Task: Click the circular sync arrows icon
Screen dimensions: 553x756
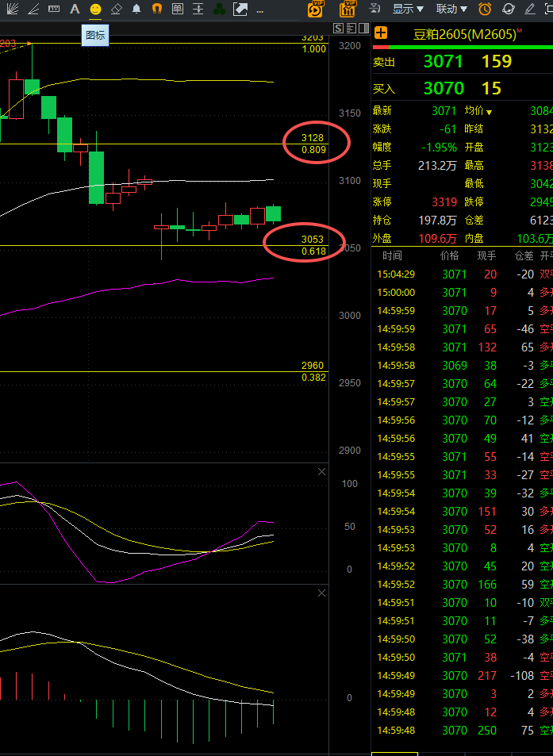Action: coord(508,9)
